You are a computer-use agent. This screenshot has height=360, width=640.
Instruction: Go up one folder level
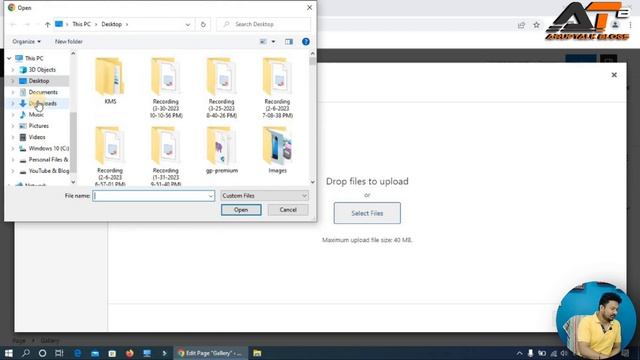click(47, 24)
